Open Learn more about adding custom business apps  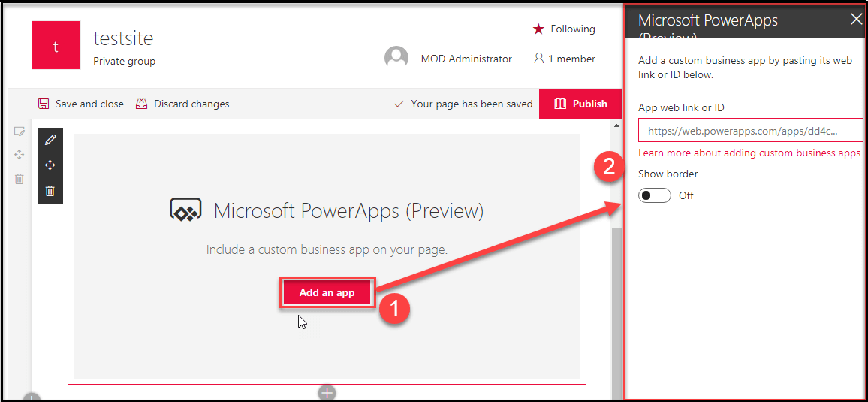pyautogui.click(x=749, y=153)
